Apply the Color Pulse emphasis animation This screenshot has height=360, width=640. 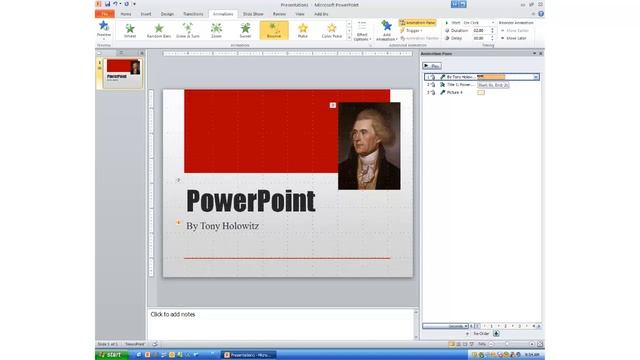332,30
